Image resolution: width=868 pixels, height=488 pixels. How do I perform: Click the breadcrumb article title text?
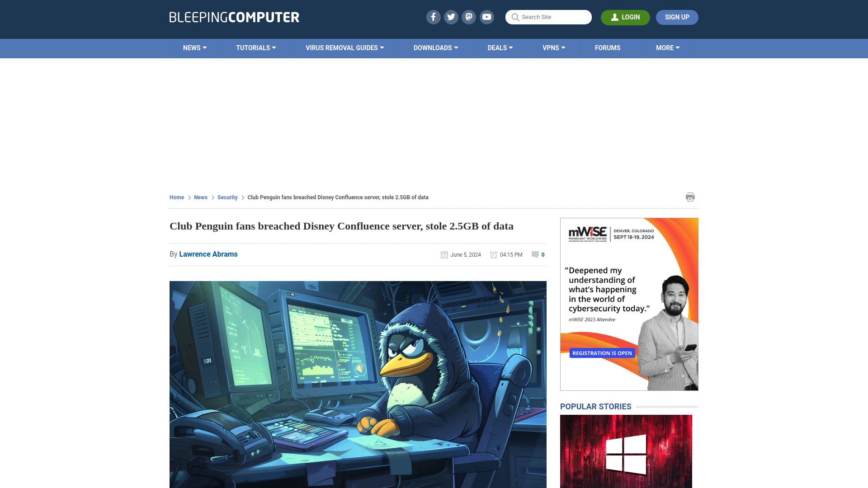tap(338, 197)
